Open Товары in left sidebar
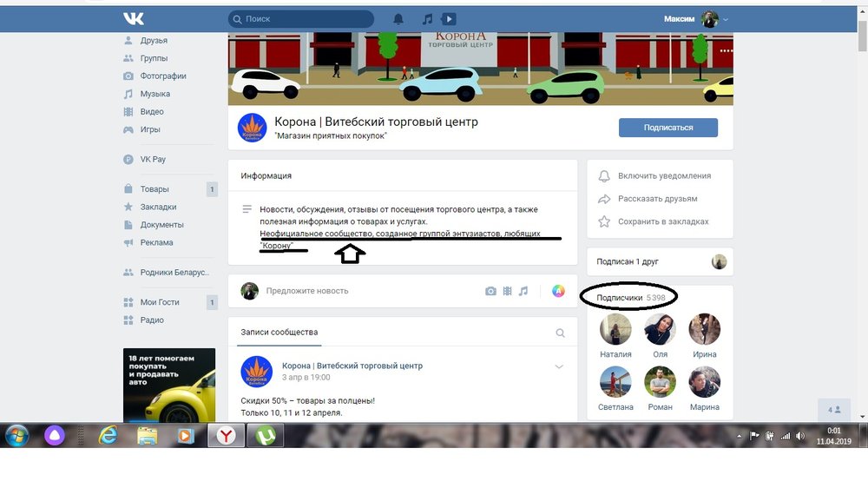This screenshot has width=868, height=488. 155,188
